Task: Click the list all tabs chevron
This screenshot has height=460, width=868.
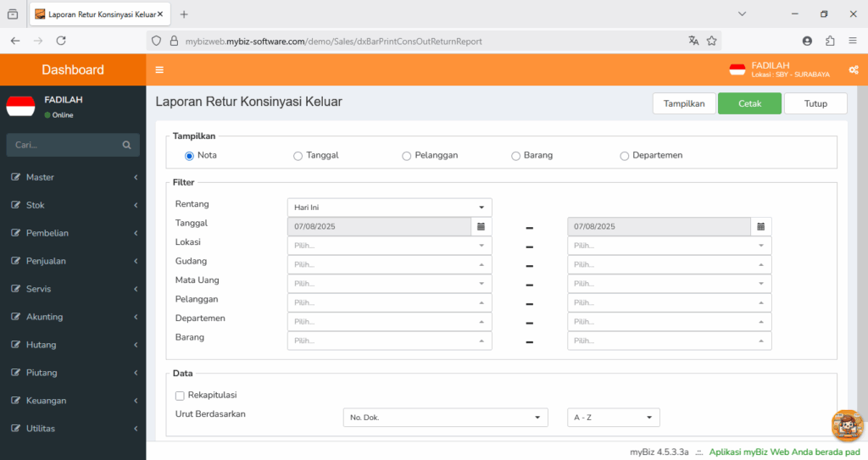Action: (743, 14)
